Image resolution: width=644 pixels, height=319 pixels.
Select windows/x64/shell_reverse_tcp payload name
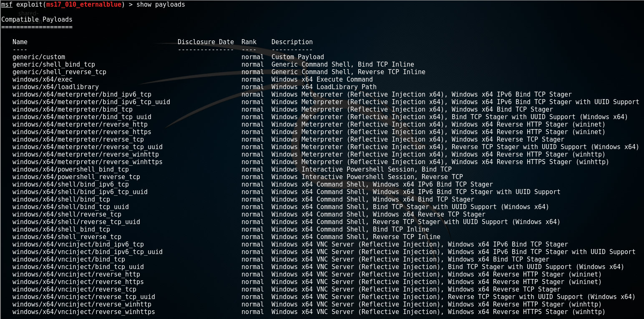click(x=67, y=237)
